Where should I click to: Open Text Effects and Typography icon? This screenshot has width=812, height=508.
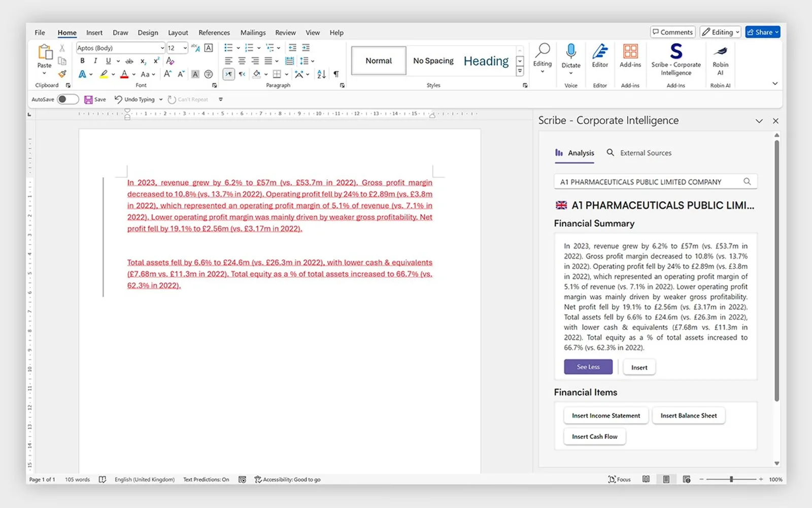click(x=82, y=74)
